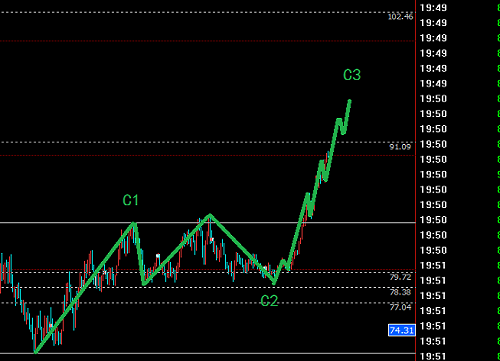This screenshot has width=500, height=361.
Task: Select the green peak between C1 and C2
Action: coord(210,215)
